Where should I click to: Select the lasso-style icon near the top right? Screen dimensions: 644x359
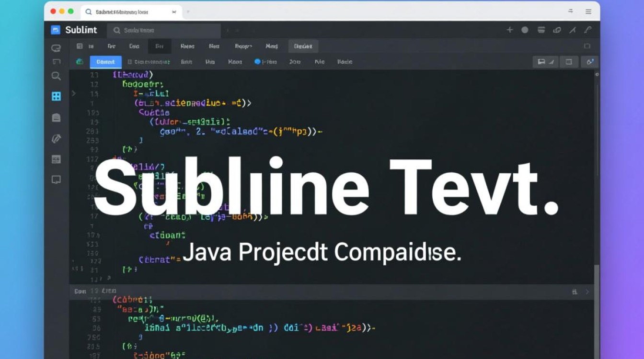[557, 30]
